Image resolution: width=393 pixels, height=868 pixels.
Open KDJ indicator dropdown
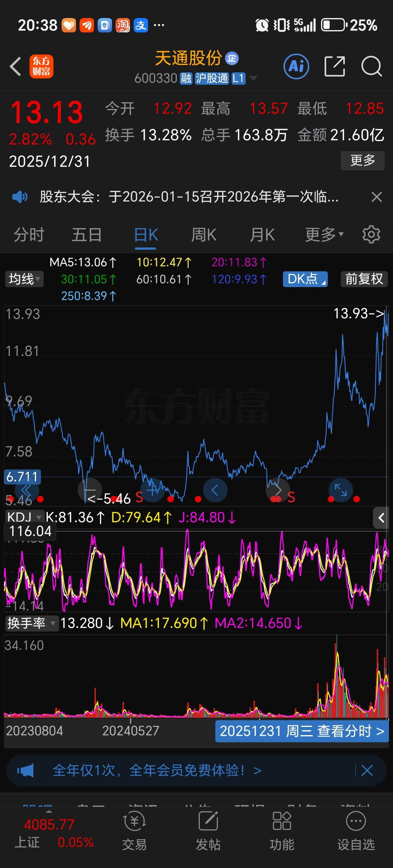click(24, 517)
